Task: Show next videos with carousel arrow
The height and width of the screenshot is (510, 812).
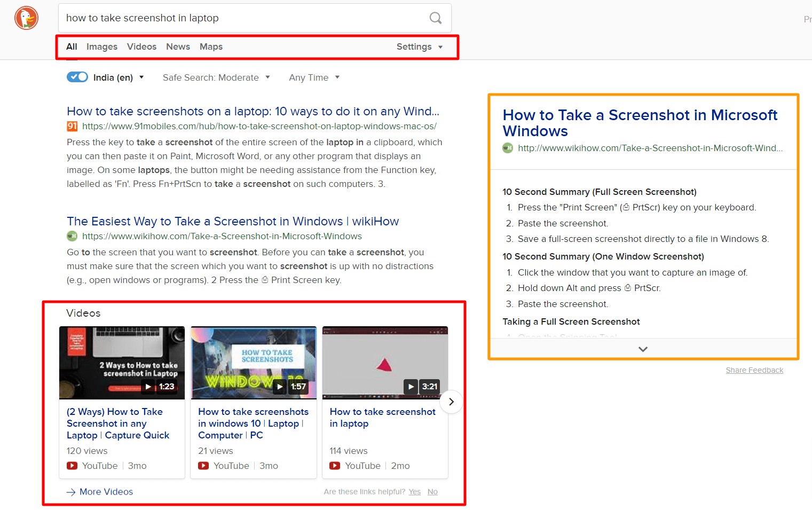Action: [451, 402]
